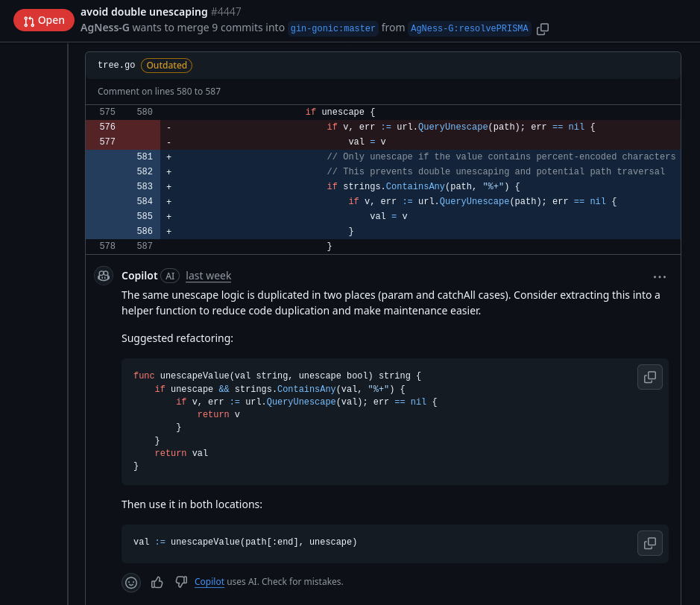Viewport: 700px width, 605px height.
Task: Copy the suggested refactoring code snippet
Action: pyautogui.click(x=649, y=377)
